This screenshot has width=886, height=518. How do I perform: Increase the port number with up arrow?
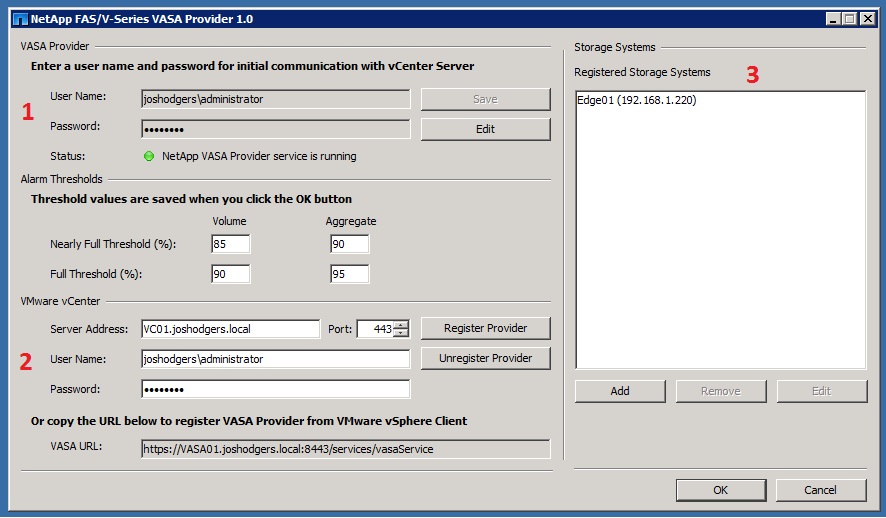pos(401,325)
